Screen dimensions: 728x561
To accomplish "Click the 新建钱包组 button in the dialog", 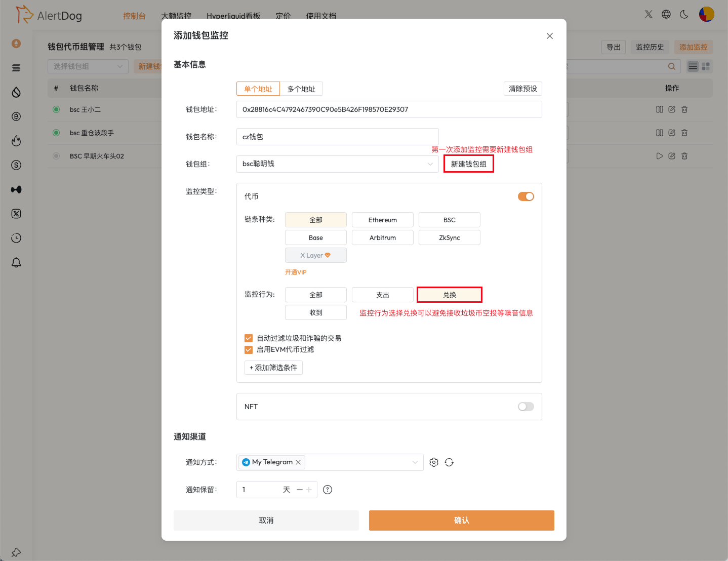I will pyautogui.click(x=469, y=164).
